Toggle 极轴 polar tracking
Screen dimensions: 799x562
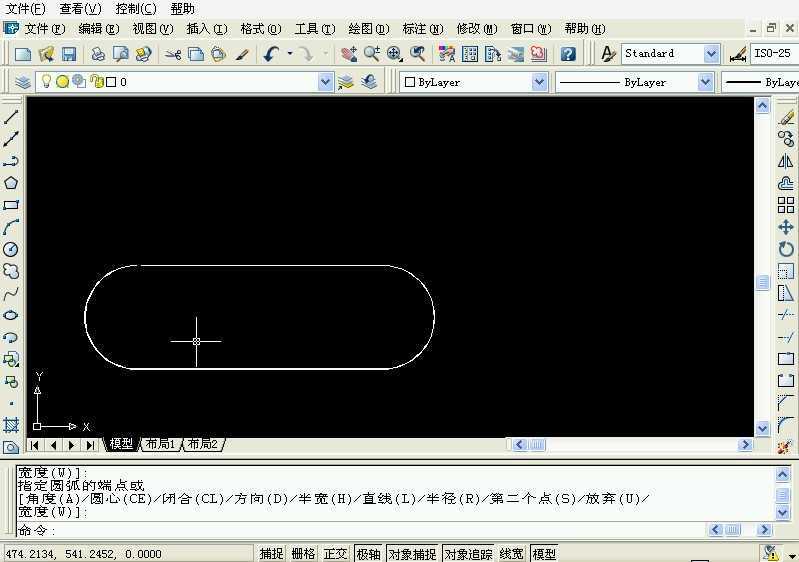point(369,554)
